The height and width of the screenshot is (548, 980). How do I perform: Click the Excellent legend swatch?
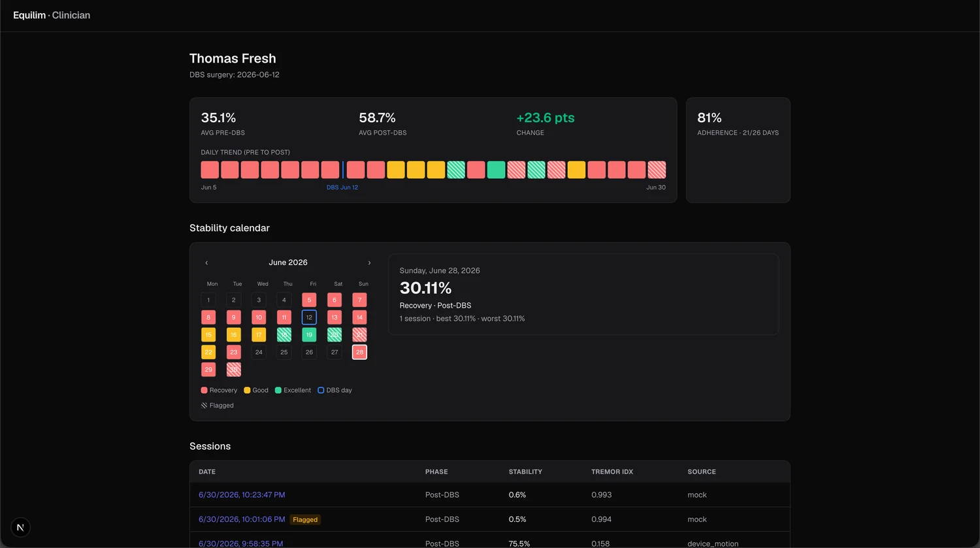point(278,390)
